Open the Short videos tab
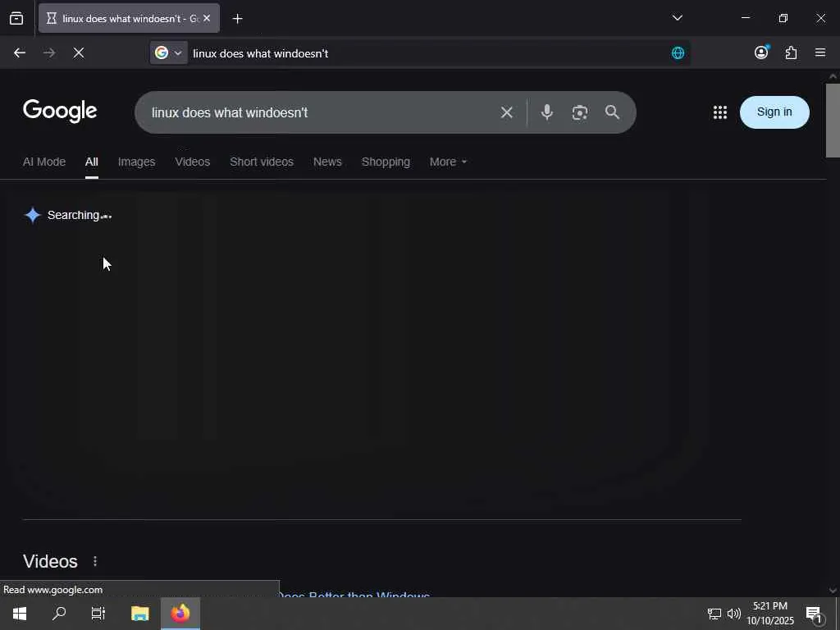840x630 pixels. [x=262, y=162]
